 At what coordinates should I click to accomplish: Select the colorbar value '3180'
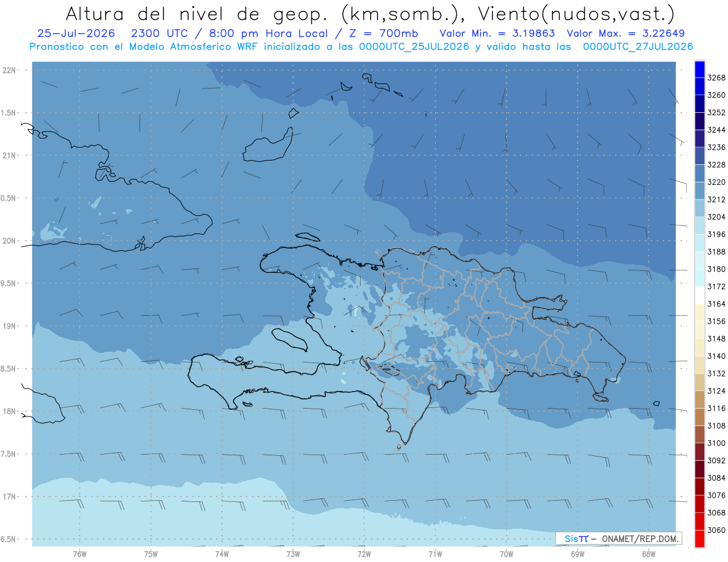pyautogui.click(x=716, y=269)
